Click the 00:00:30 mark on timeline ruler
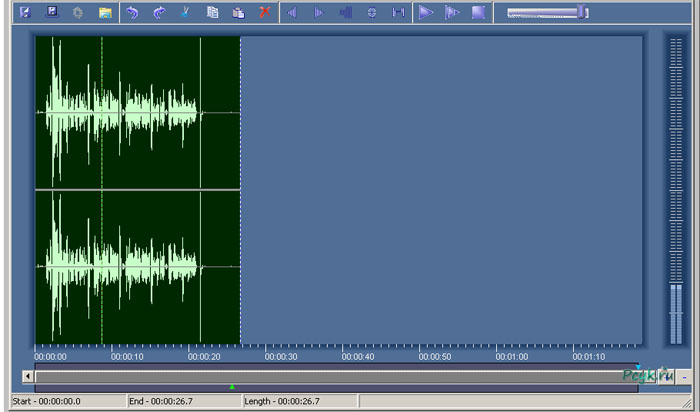The height and width of the screenshot is (412, 700). click(x=280, y=356)
